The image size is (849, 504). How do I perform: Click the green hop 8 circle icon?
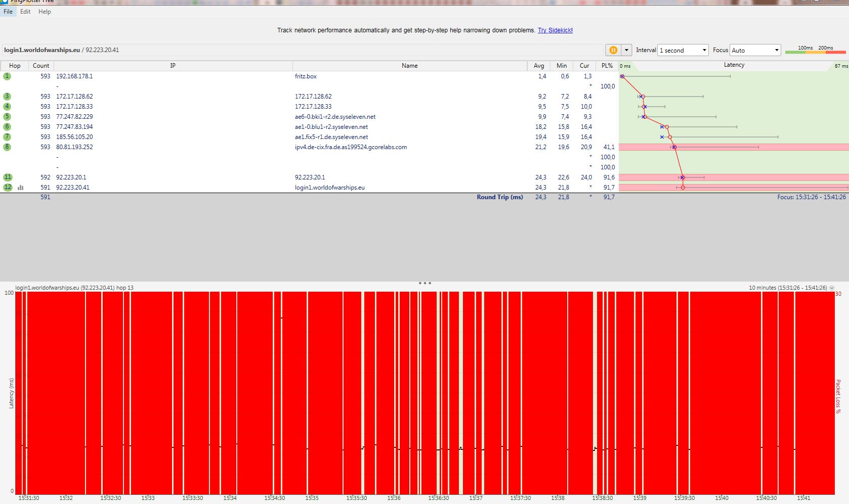point(7,147)
